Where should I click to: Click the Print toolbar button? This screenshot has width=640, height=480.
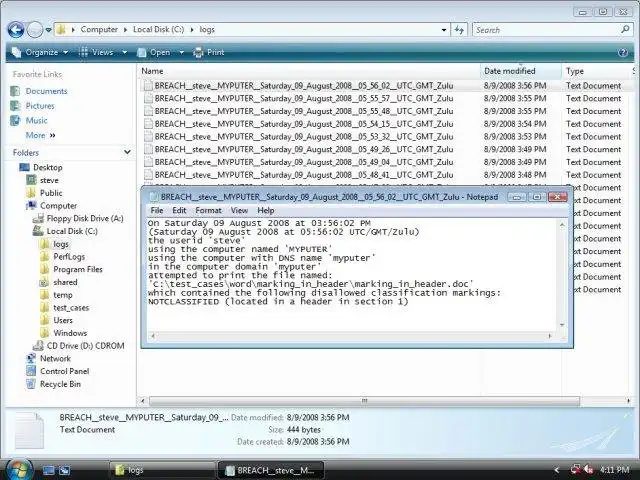209,52
